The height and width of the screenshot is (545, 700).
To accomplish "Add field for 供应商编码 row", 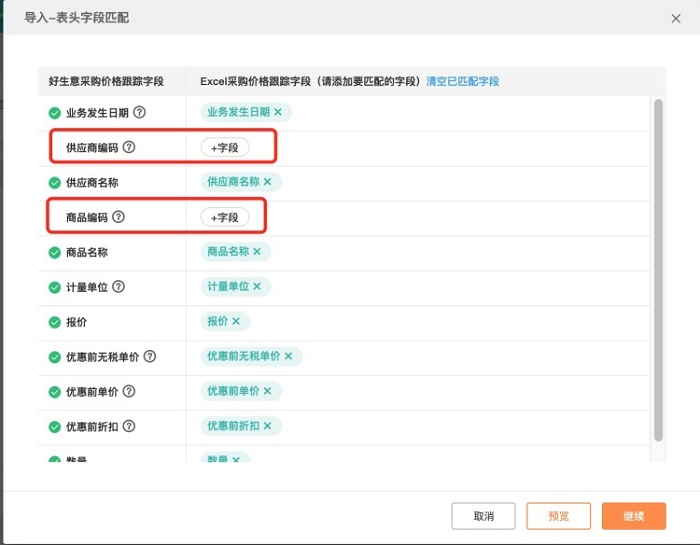I will click(x=225, y=147).
